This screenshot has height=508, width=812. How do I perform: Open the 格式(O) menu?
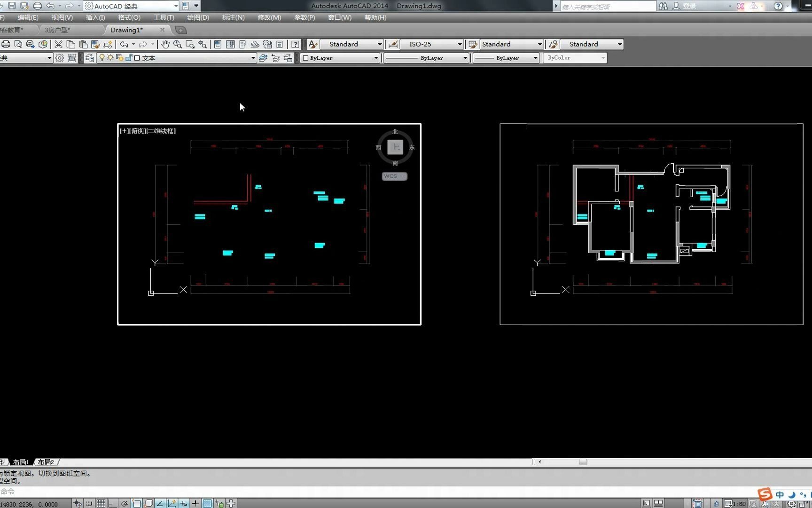129,17
